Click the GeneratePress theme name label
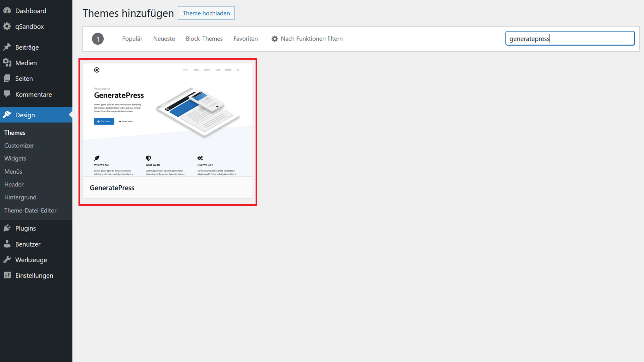The width and height of the screenshot is (644, 362). point(112,188)
